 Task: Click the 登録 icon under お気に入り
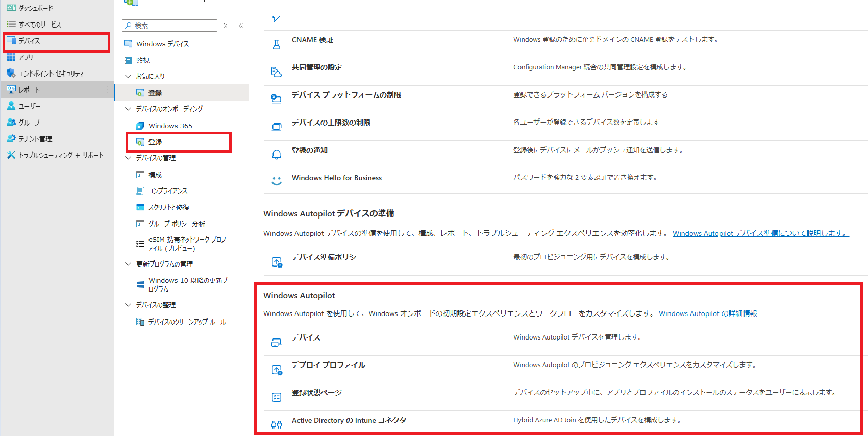coord(140,93)
